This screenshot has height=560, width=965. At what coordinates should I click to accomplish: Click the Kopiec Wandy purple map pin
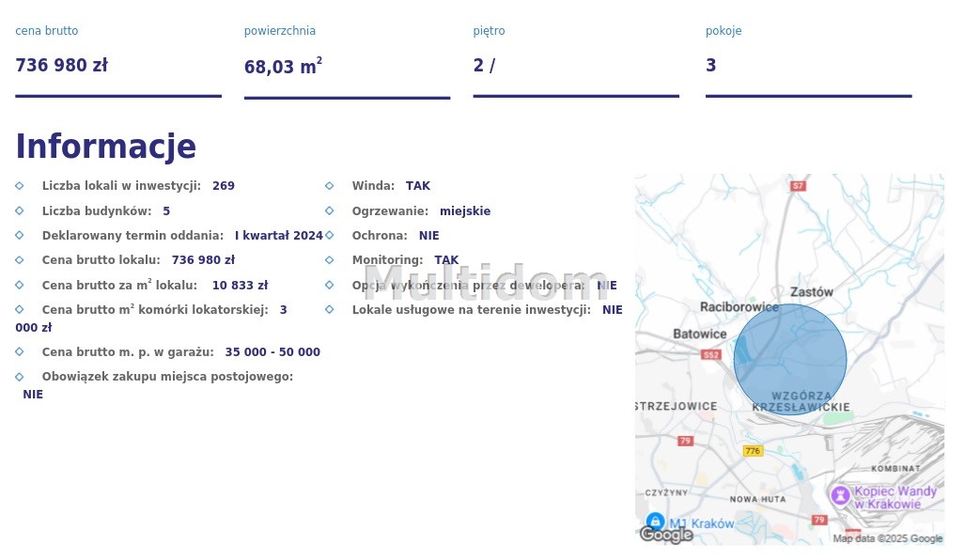[x=840, y=495]
